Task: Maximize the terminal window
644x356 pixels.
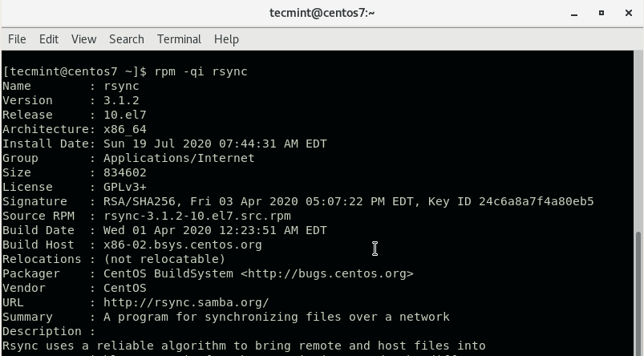Action: (601, 12)
